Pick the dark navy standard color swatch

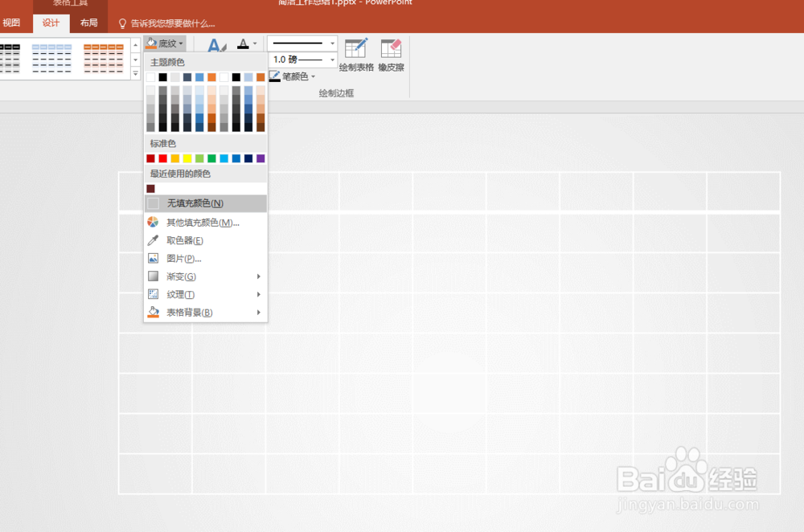[x=248, y=158]
